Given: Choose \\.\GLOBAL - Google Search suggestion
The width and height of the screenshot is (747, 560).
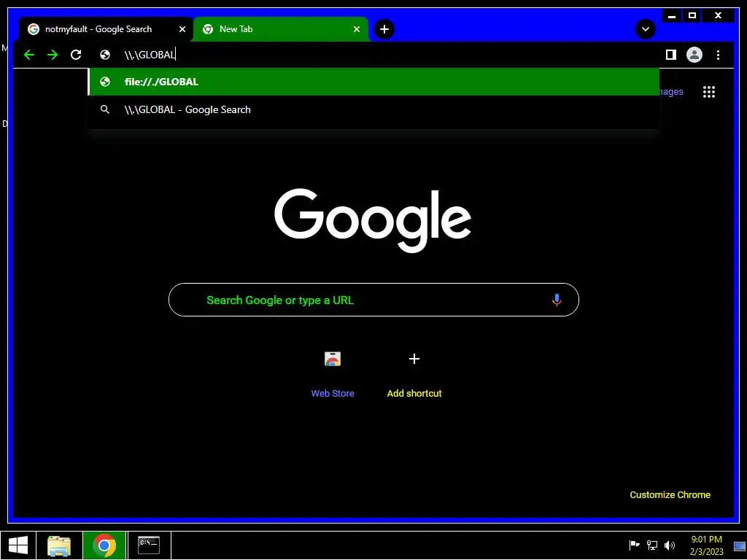Looking at the screenshot, I should click(374, 109).
